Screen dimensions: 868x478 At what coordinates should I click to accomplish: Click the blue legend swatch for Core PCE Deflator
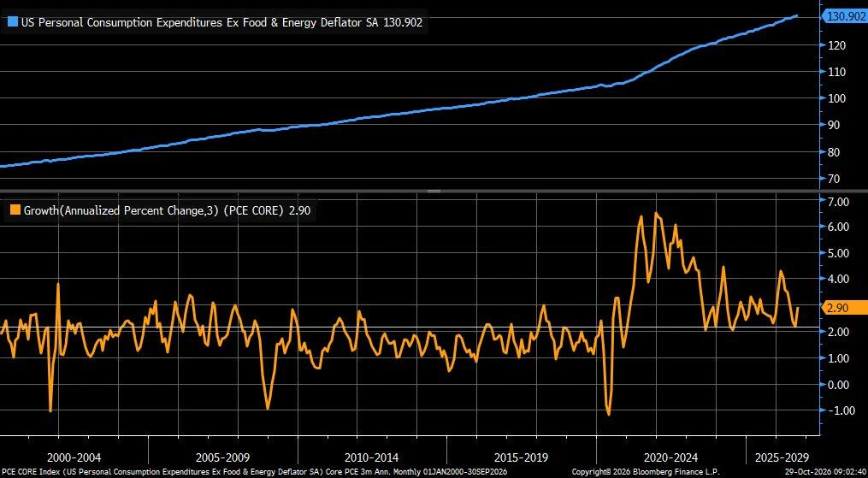pyautogui.click(x=12, y=23)
